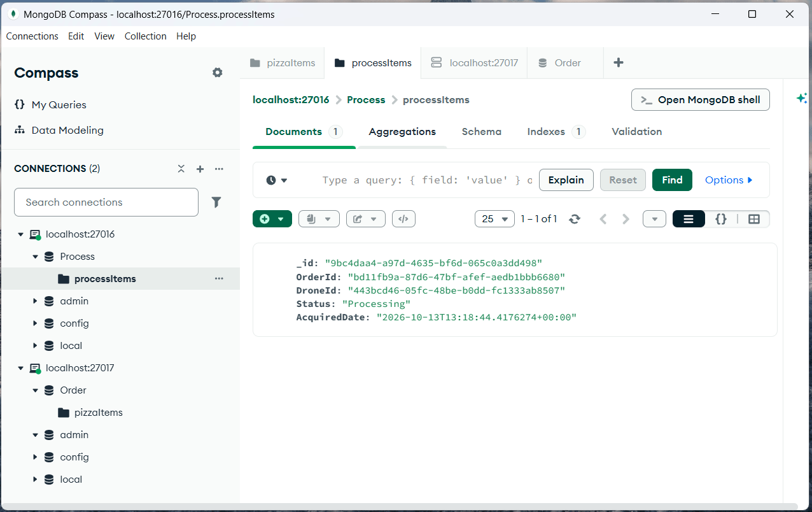812x512 pixels.
Task: Open a new tab with plus icon
Action: (x=618, y=62)
